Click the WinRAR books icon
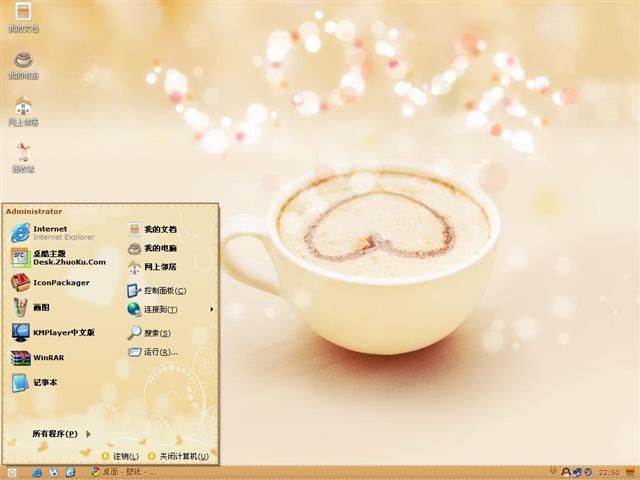The image size is (640, 480). (20, 358)
